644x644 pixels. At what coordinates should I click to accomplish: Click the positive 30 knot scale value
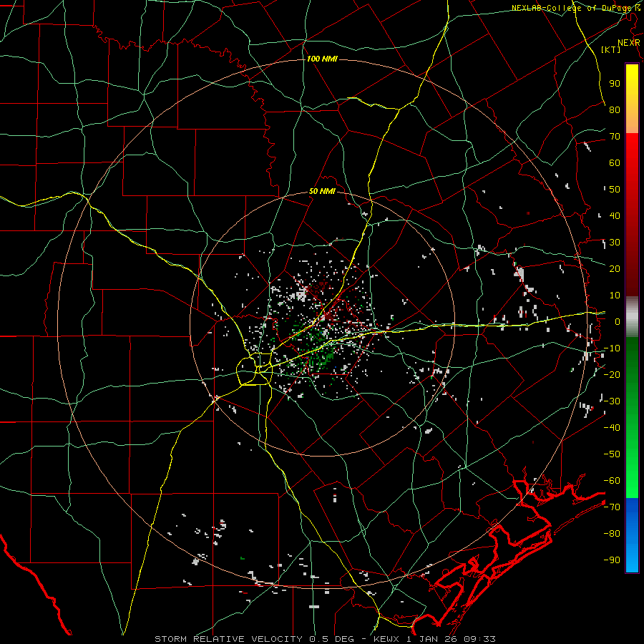coord(615,243)
